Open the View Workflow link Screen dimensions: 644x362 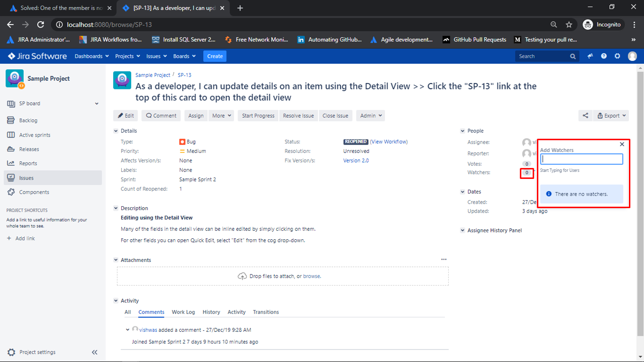[389, 142]
